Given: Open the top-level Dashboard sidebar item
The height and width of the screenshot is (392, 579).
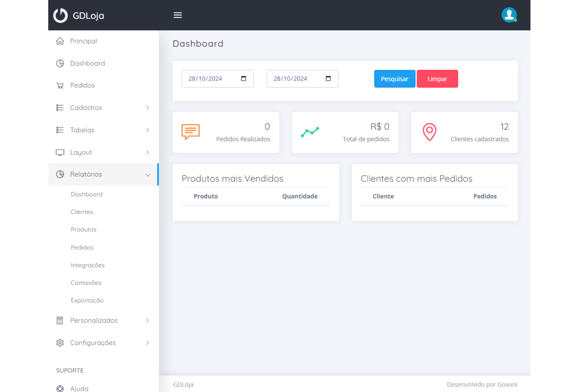Looking at the screenshot, I should click(87, 63).
